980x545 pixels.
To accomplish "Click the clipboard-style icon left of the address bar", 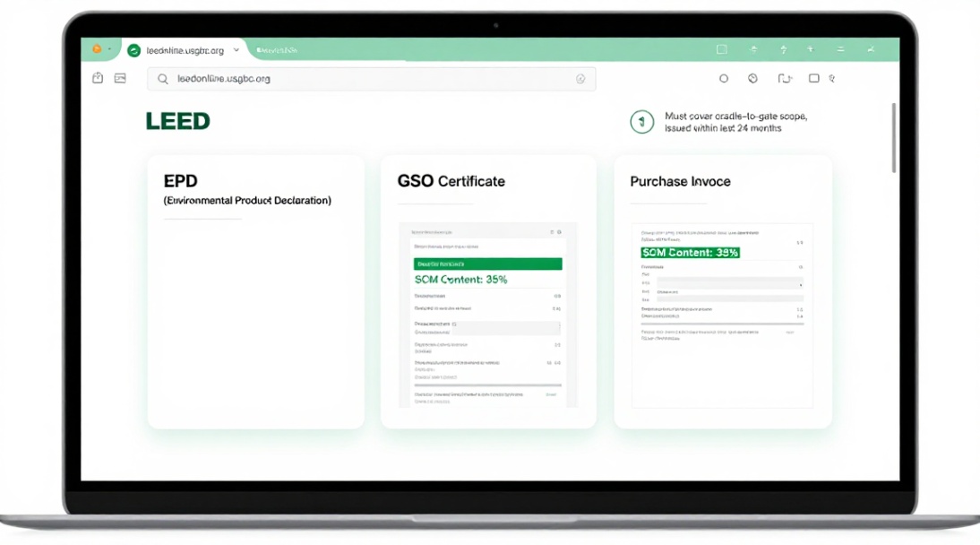I will [98, 78].
